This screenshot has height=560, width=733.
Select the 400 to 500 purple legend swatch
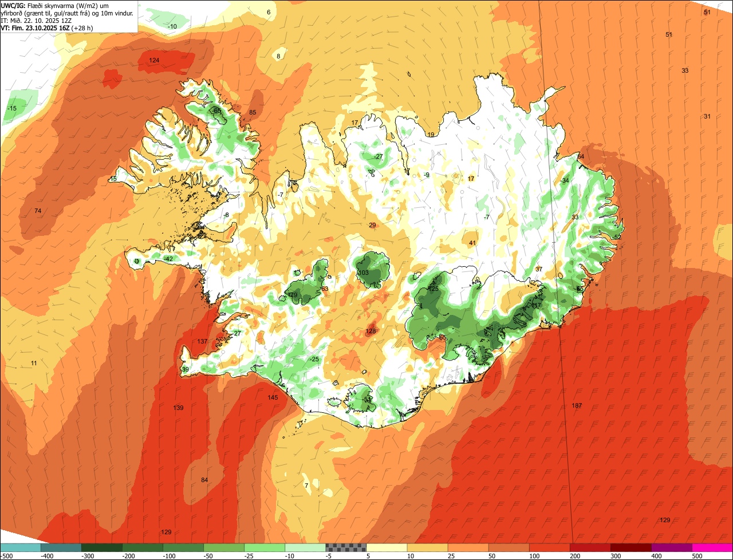pos(671,547)
